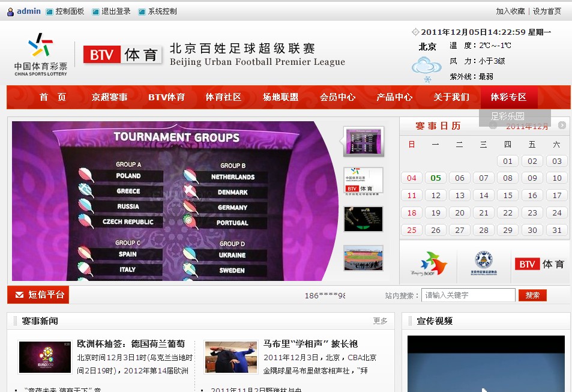Click the Beijing football association emblem
Viewport: 572px width, 392px height.
(x=484, y=262)
